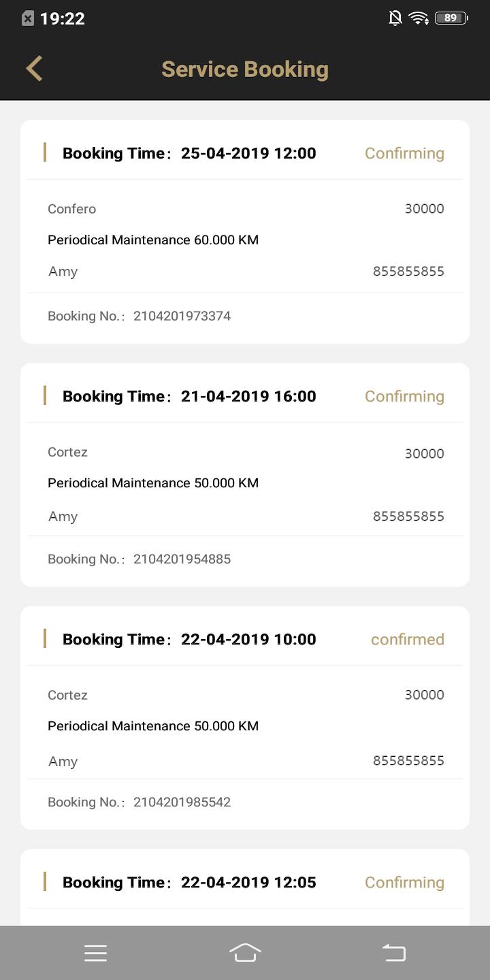Open Android recent apps menu icon
Viewport: 490px width, 980px height.
point(95,953)
